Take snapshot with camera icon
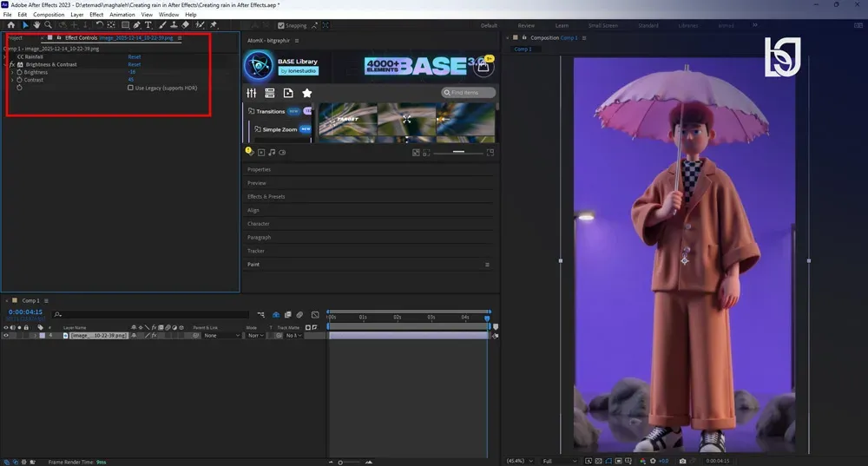868x466 pixels. 682,461
